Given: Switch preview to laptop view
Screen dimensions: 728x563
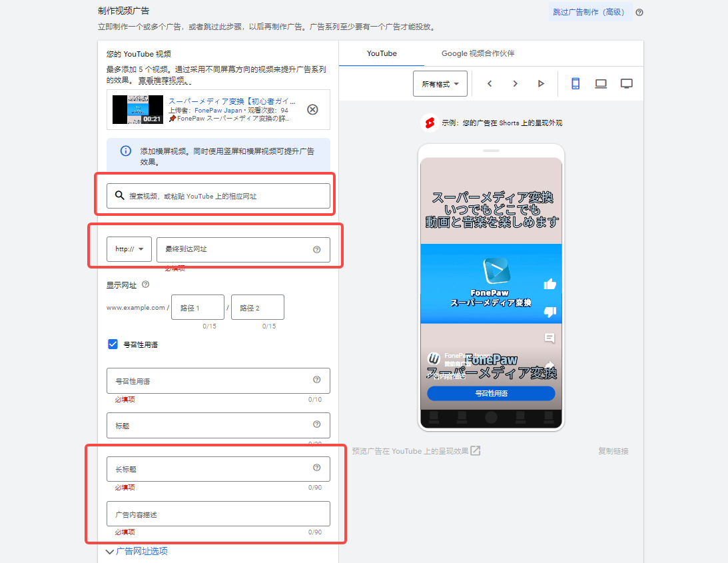Looking at the screenshot, I should point(601,84).
